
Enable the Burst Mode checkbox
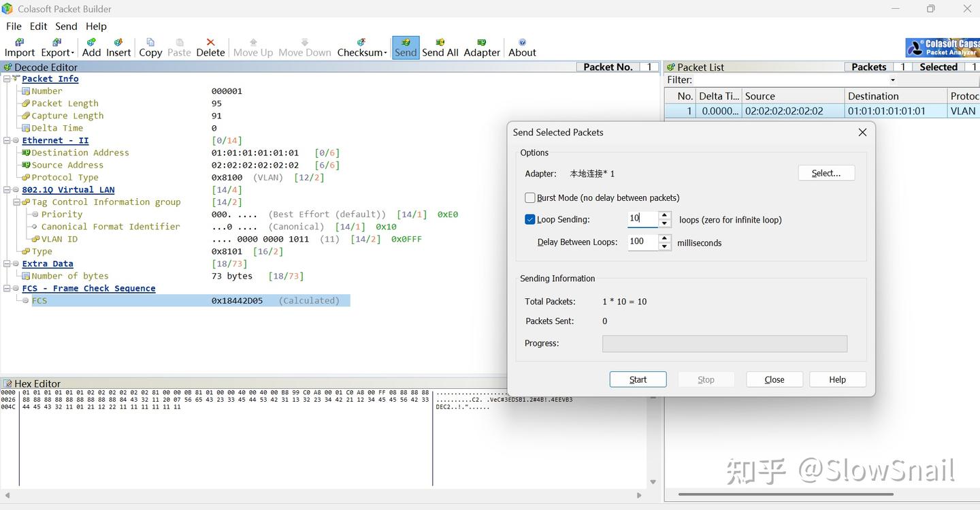(530, 198)
